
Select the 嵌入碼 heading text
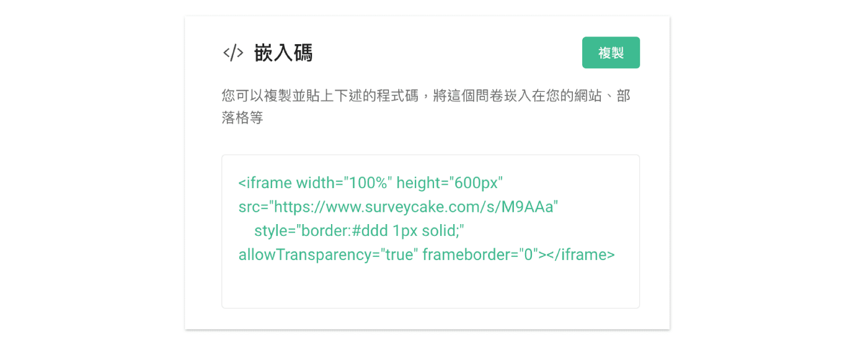[x=283, y=53]
